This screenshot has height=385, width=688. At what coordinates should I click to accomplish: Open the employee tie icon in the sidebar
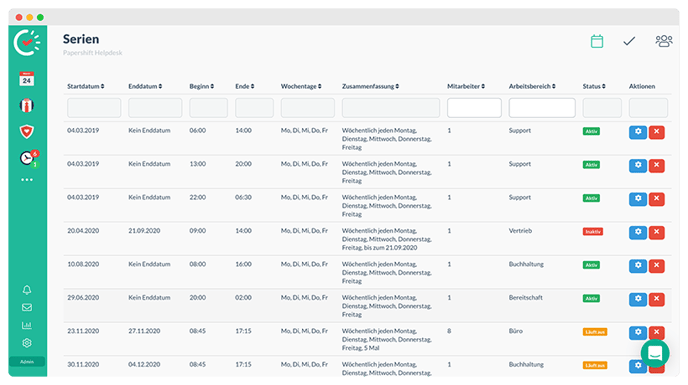[27, 105]
